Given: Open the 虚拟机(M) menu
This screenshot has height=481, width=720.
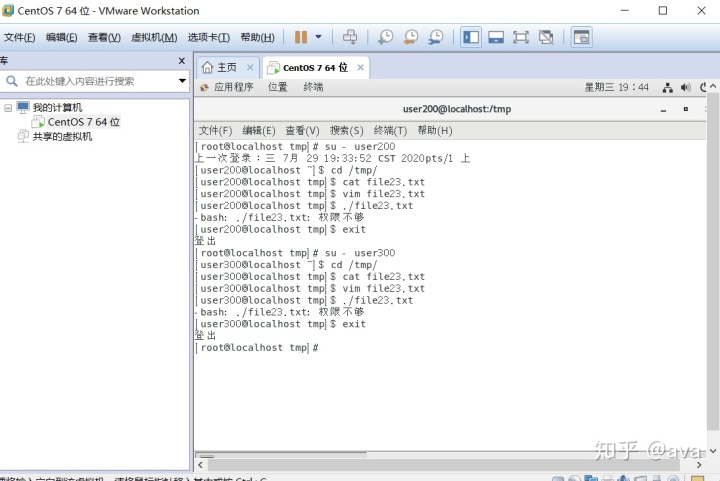Looking at the screenshot, I should (154, 37).
